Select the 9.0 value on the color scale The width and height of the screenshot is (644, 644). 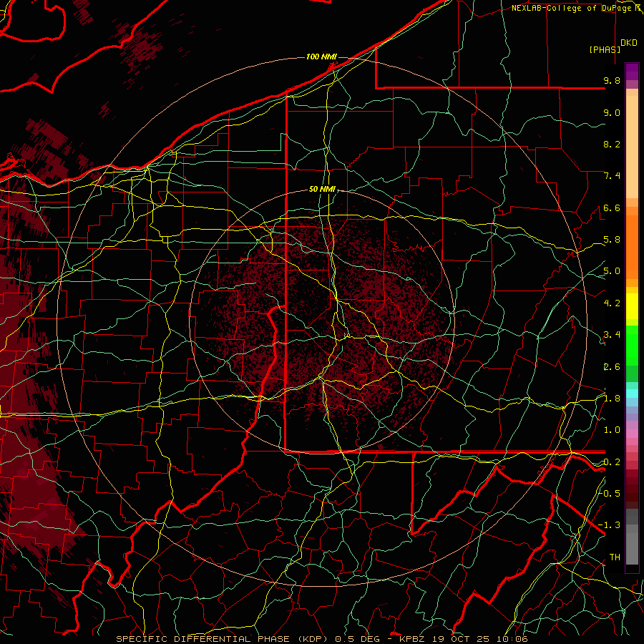tap(612, 112)
